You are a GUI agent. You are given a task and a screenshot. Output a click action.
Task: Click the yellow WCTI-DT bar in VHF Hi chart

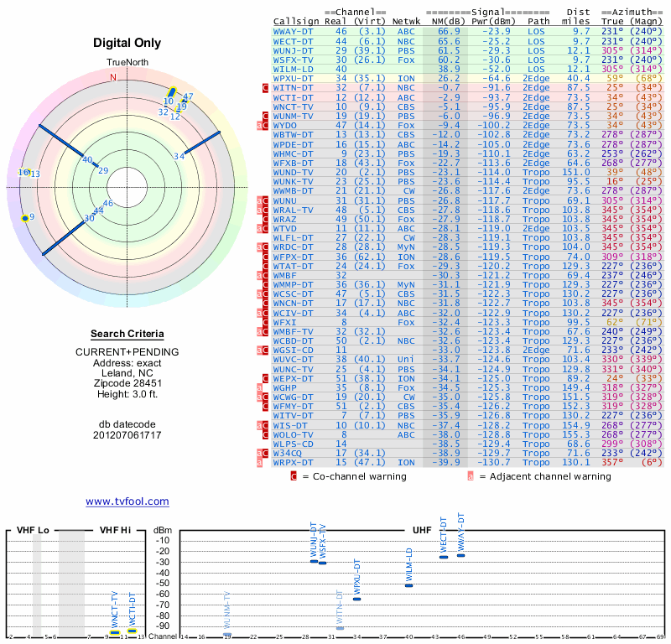click(133, 631)
